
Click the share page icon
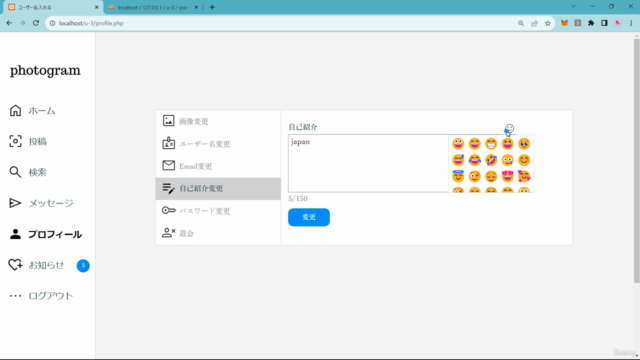534,23
